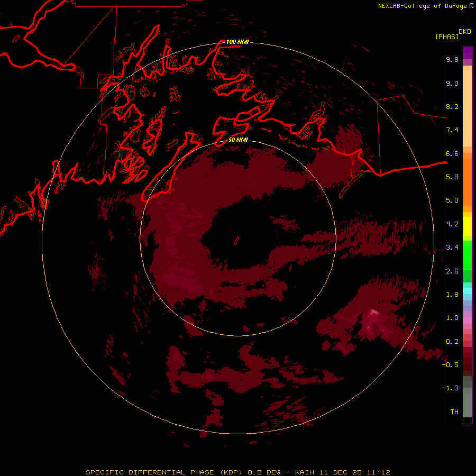
Task: Click the [PHAS] legend label
Action: point(447,37)
